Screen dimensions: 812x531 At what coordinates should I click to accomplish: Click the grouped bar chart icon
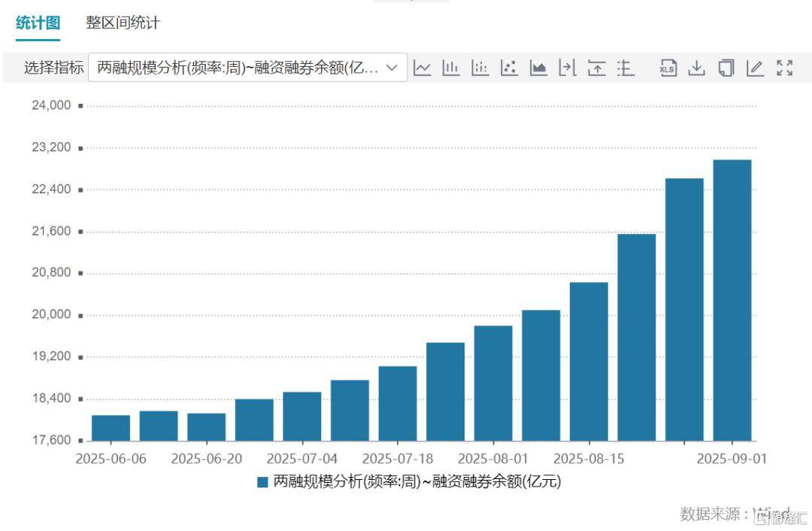[x=480, y=68]
